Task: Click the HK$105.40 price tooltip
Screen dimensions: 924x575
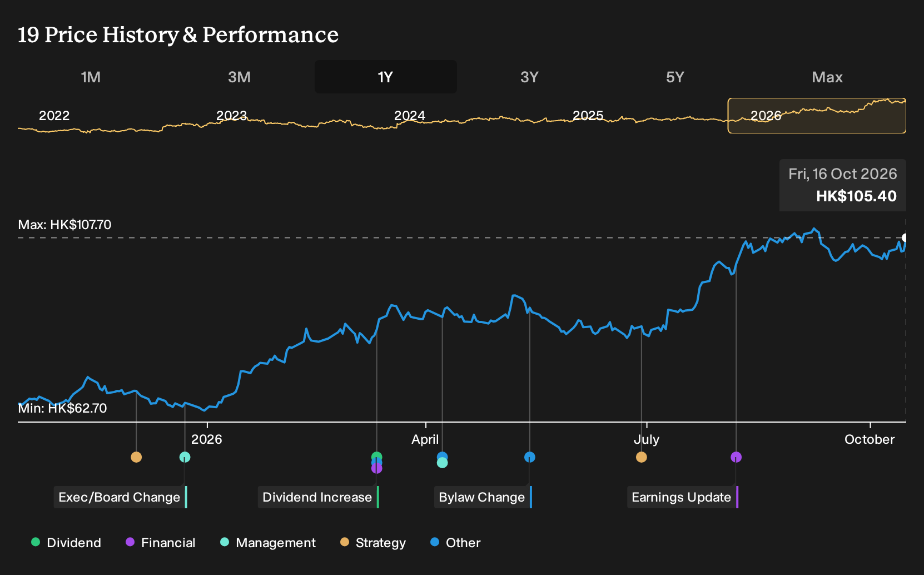Action: click(843, 185)
